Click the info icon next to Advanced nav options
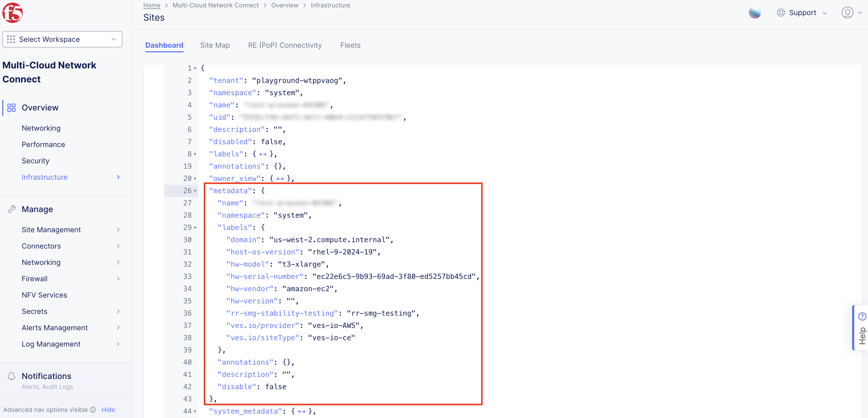 [93, 410]
